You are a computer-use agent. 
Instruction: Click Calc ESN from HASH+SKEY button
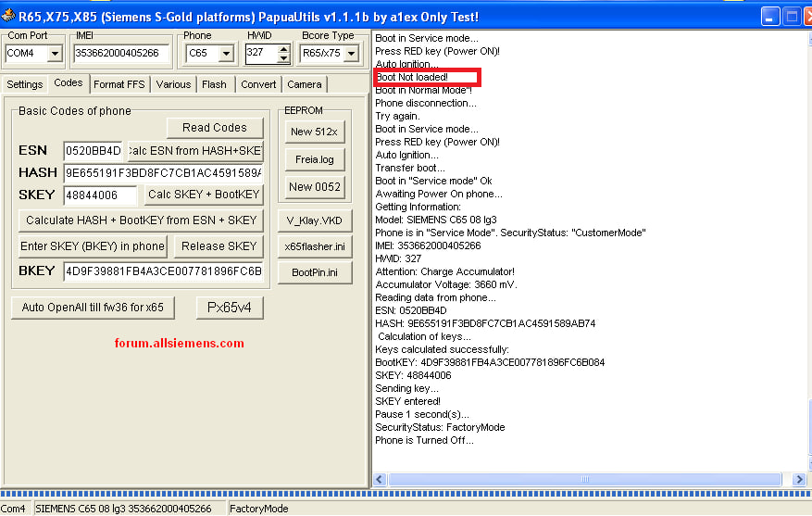195,151
